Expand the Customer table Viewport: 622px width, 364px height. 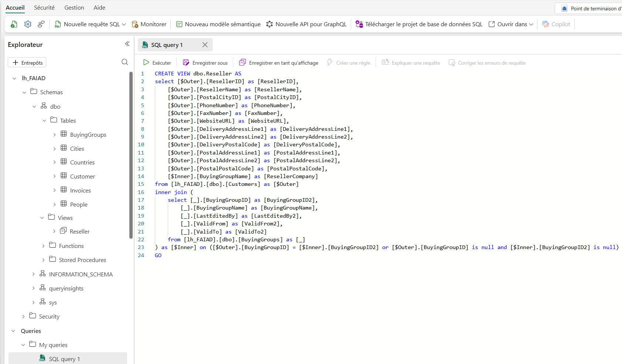54,176
